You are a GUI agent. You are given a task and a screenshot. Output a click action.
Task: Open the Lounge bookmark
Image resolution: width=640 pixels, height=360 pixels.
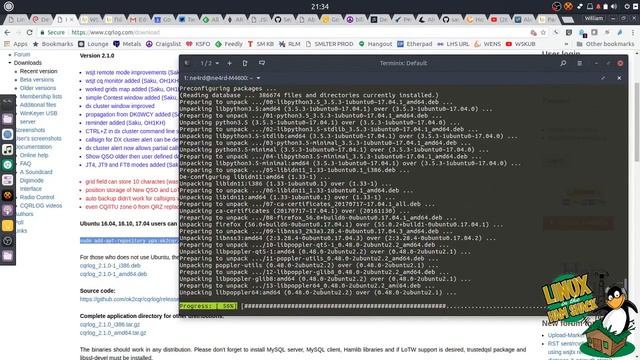point(93,44)
